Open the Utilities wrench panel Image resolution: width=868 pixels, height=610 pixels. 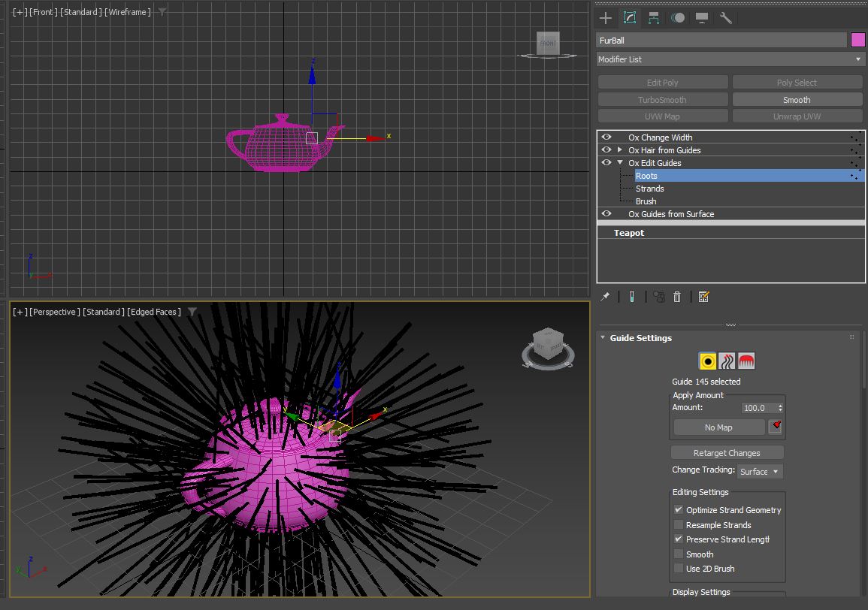coord(725,18)
